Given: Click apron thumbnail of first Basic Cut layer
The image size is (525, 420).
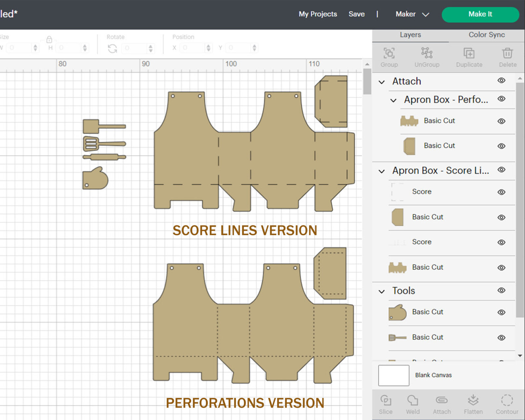Looking at the screenshot, I should (x=409, y=121).
